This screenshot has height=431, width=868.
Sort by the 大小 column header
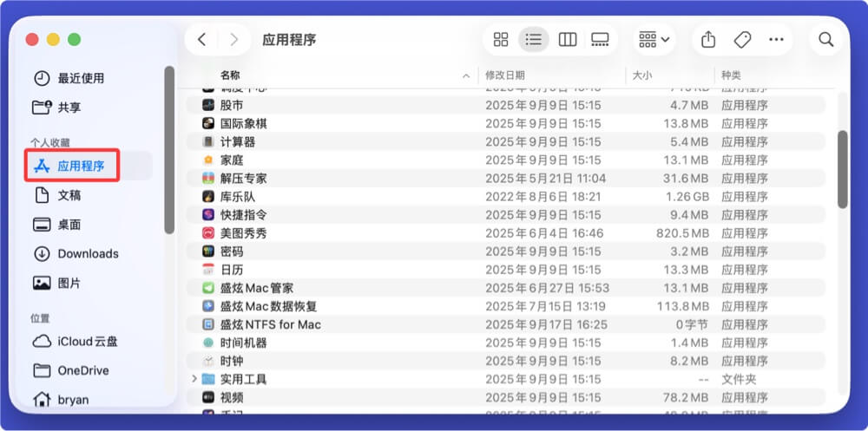642,75
